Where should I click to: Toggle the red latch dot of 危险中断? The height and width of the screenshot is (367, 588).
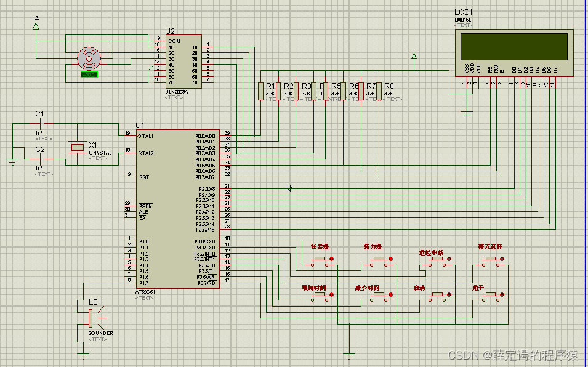click(x=449, y=259)
